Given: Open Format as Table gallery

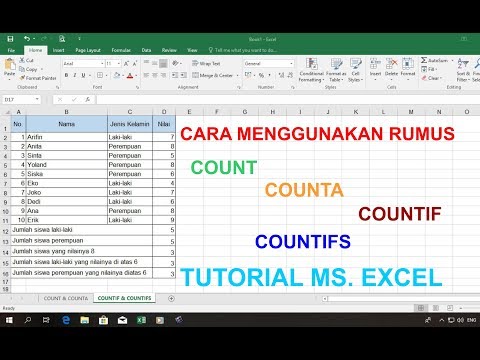Looking at the screenshot, I should (336, 70).
